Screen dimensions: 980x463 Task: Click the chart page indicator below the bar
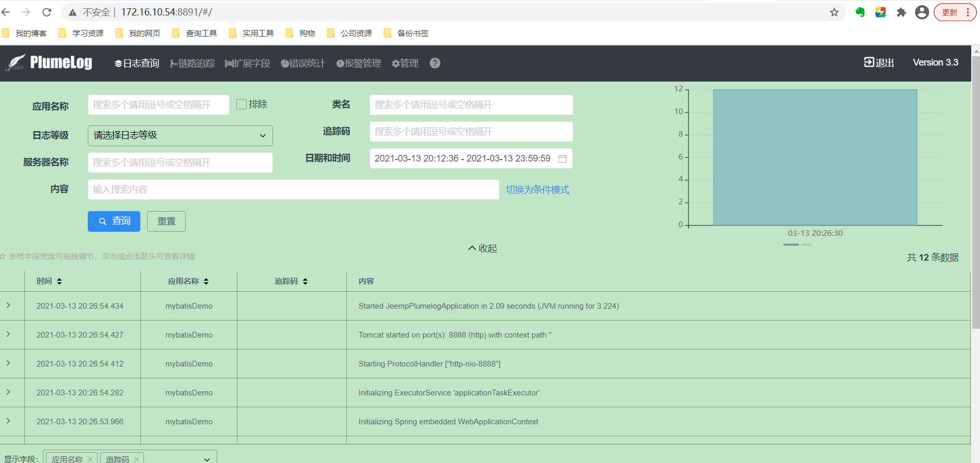coord(797,245)
